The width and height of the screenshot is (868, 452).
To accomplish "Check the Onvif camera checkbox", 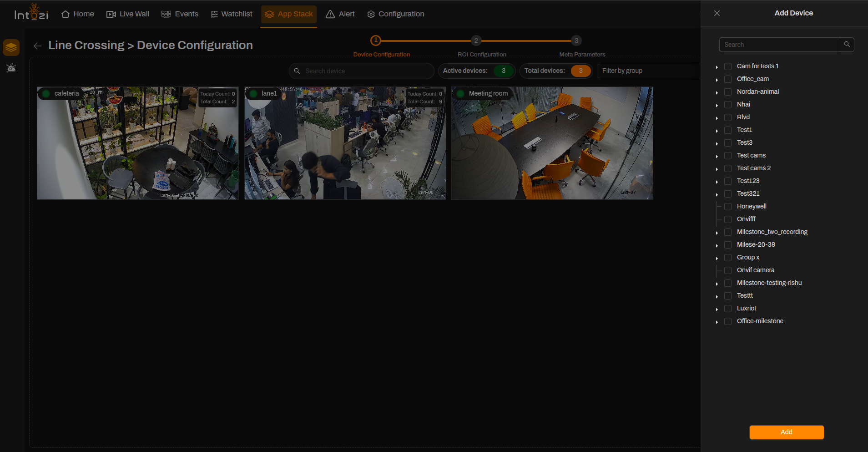I will pos(728,270).
